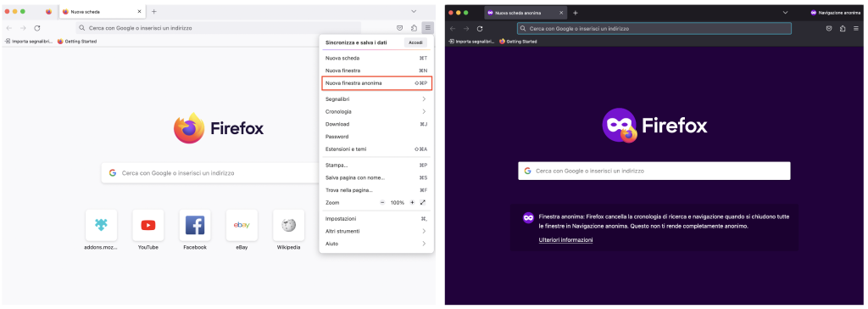Image resolution: width=868 pixels, height=309 pixels.
Task: Click address bar in private window
Action: pyautogui.click(x=654, y=28)
